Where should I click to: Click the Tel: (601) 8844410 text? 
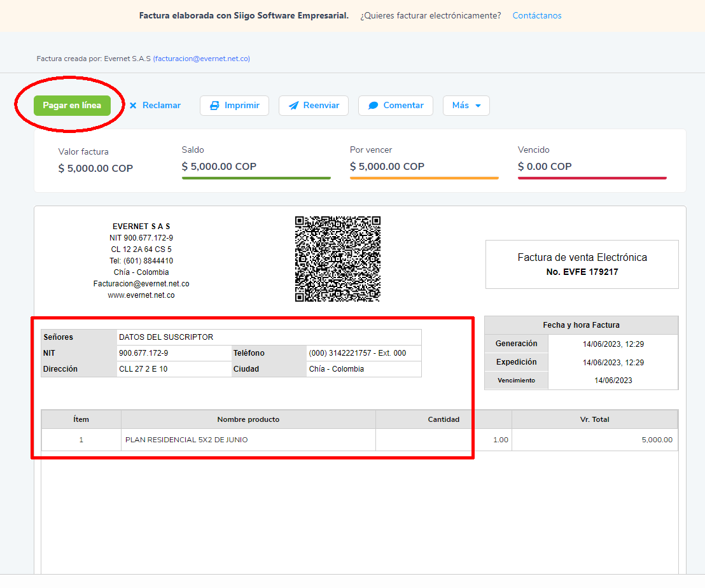pyautogui.click(x=141, y=261)
